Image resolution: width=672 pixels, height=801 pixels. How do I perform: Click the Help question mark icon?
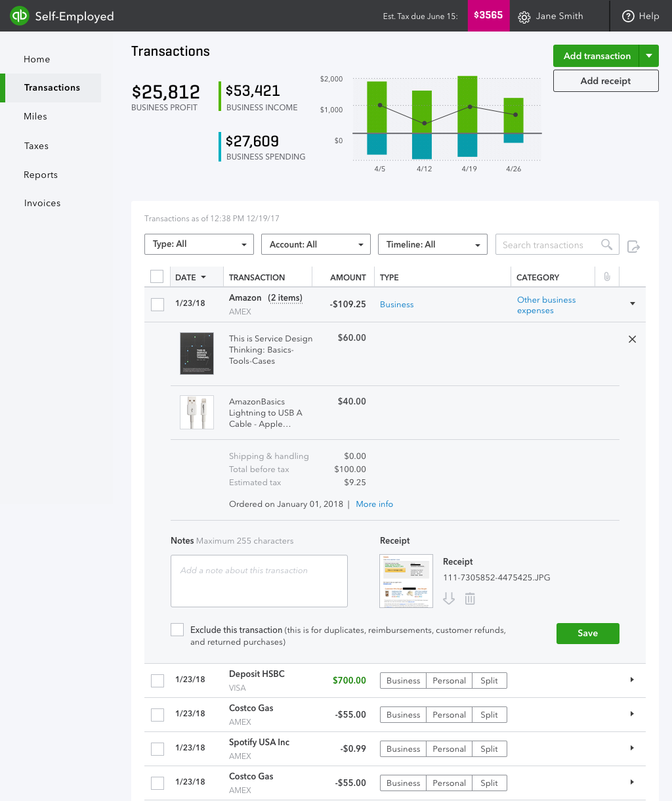pos(628,16)
